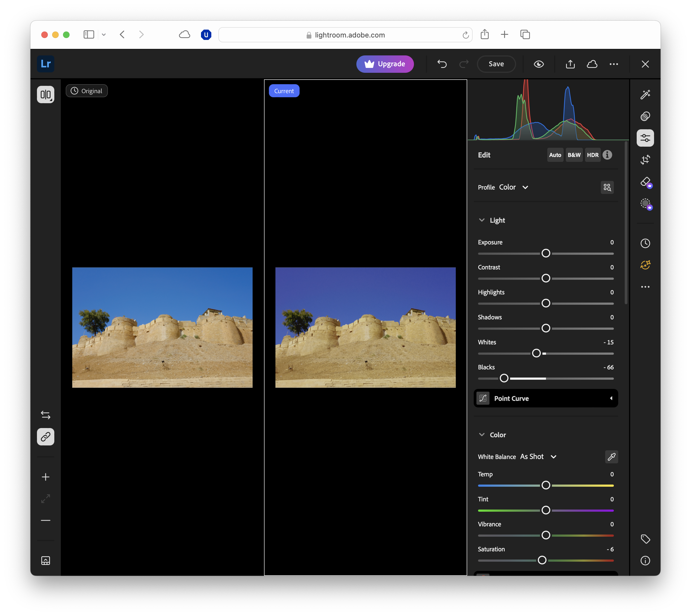This screenshot has width=691, height=616.
Task: Zoom out with the minus icon
Action: point(46,520)
